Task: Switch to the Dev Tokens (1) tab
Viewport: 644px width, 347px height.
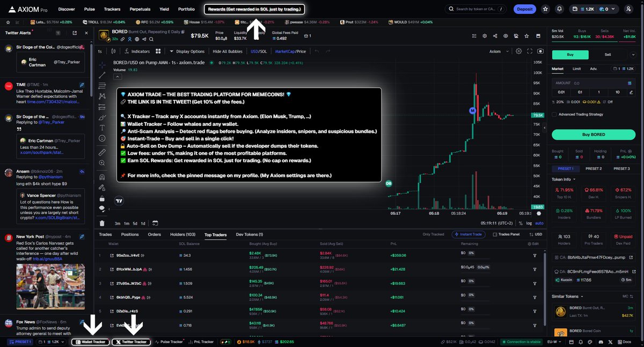Action: [250, 235]
